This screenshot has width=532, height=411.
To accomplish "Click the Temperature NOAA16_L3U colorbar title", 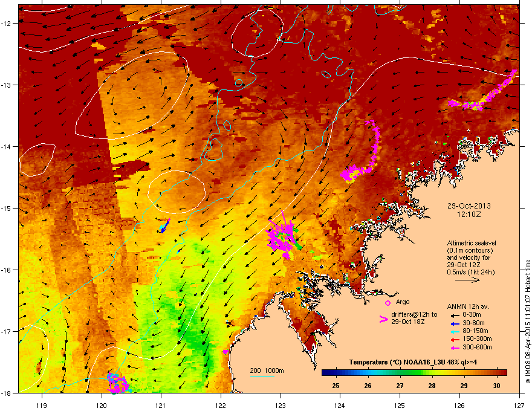I will coord(413,362).
